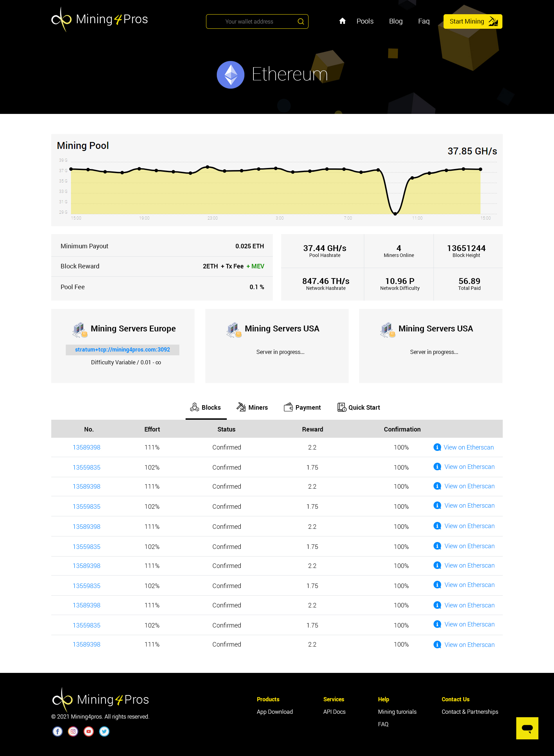Click the search magnifier icon in wallet field
This screenshot has width=554, height=756.
301,21
